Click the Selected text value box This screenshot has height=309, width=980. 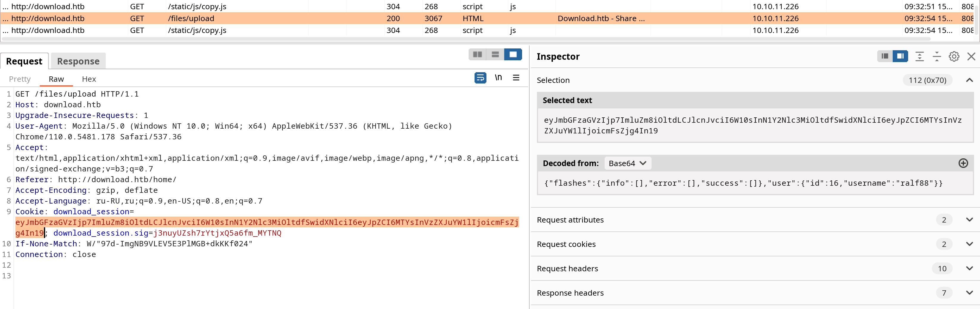(755, 125)
